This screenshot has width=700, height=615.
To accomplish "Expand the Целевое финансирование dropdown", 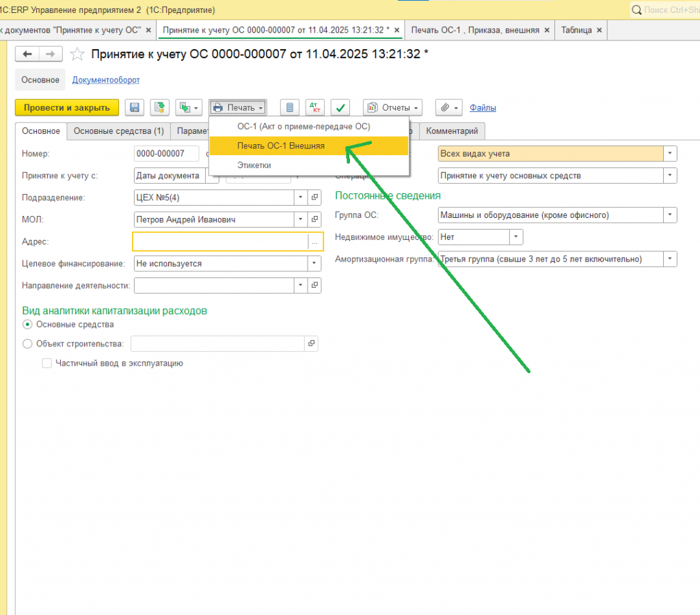I will pyautogui.click(x=314, y=263).
